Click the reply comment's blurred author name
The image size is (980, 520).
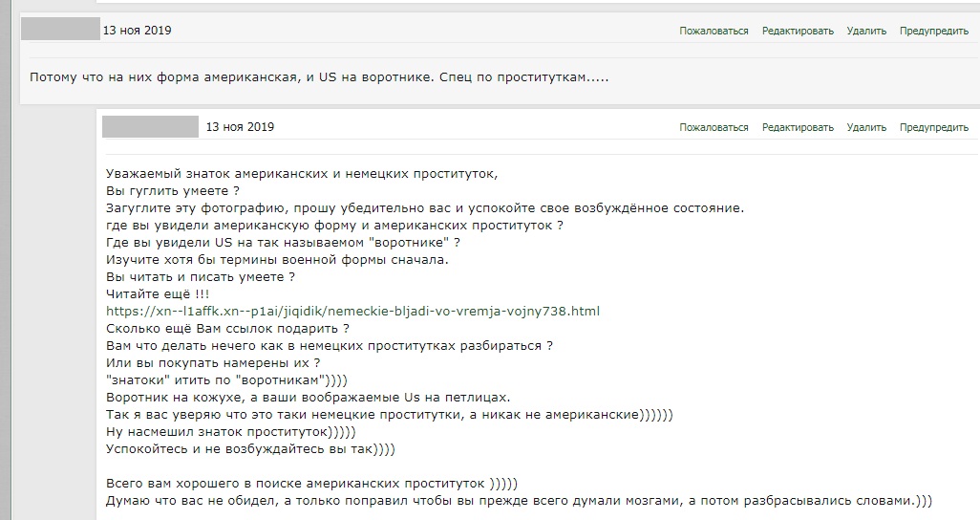(151, 126)
